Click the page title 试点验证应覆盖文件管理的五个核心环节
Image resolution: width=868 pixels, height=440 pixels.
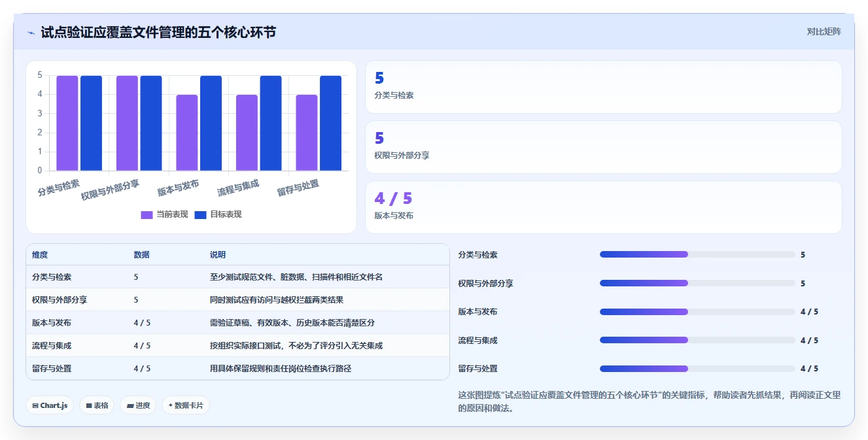tap(158, 32)
